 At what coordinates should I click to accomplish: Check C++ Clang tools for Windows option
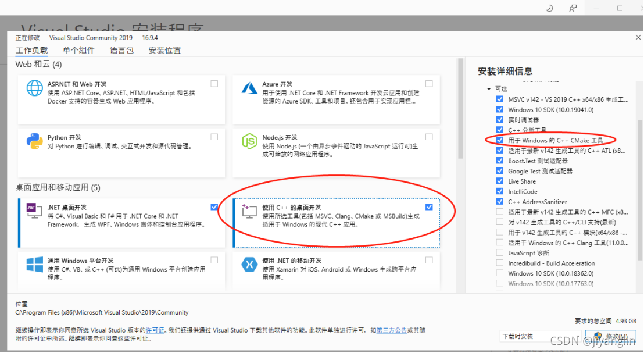tap(499, 243)
